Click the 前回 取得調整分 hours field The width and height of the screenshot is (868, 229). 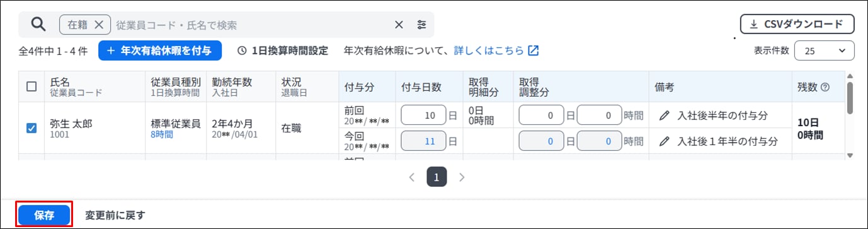click(599, 115)
